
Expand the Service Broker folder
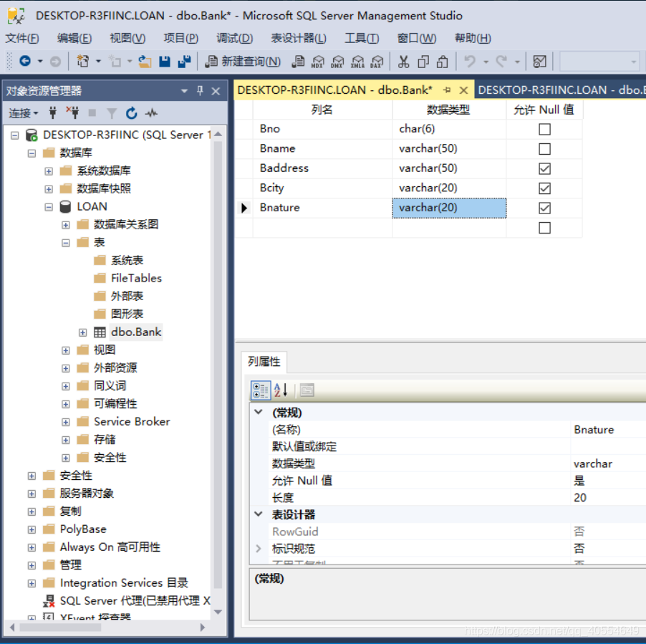pyautogui.click(x=65, y=422)
